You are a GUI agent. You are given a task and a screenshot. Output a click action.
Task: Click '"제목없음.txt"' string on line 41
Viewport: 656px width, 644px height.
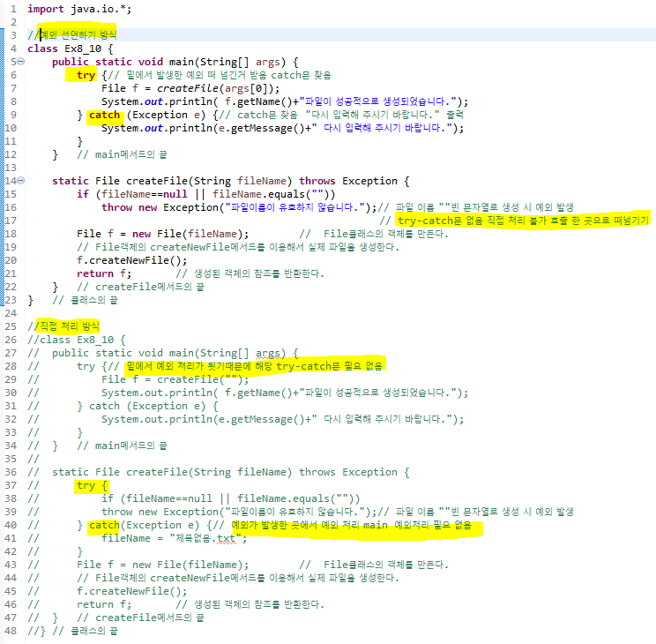coord(205,538)
